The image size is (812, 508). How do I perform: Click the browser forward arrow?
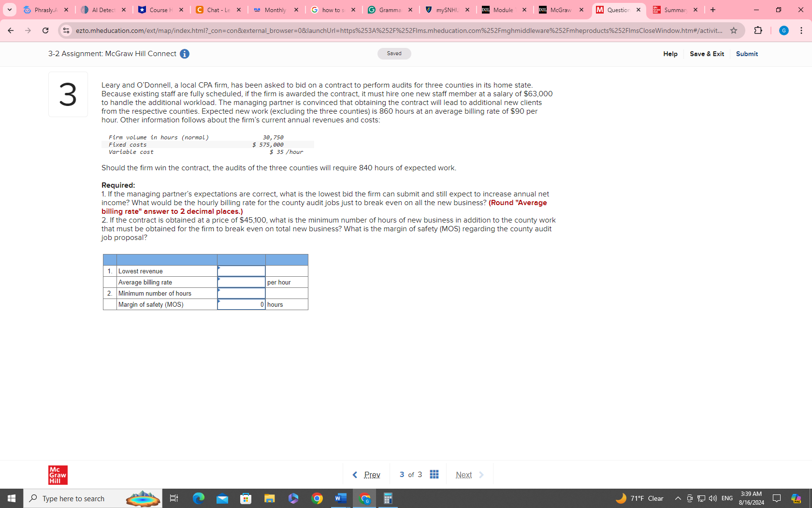[28, 30]
